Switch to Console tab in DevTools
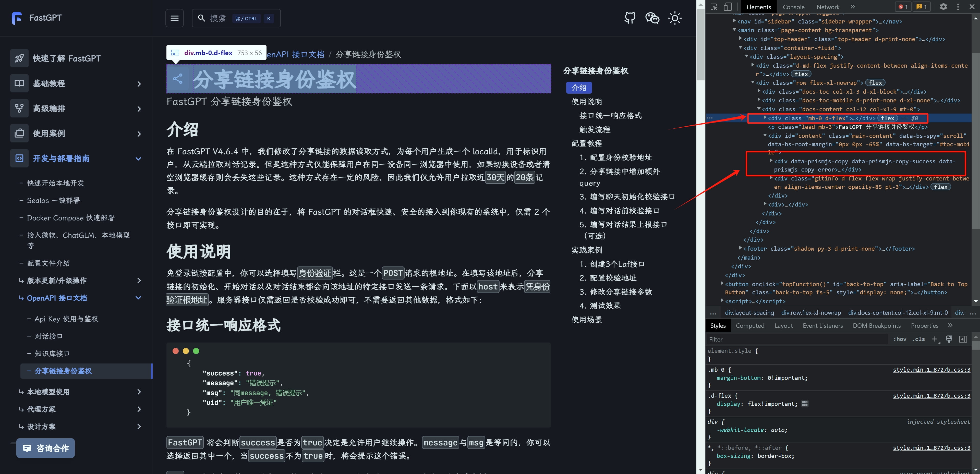Screen dimensions: 980x474 coord(793,7)
